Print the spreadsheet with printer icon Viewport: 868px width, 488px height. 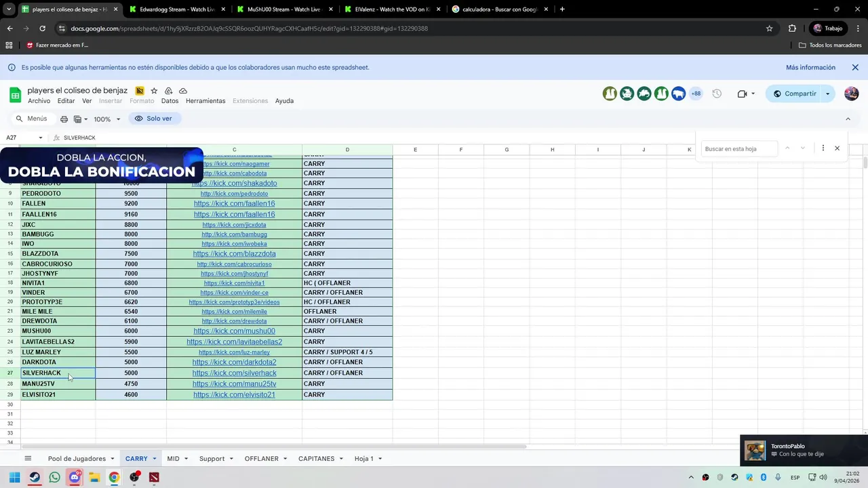click(x=64, y=119)
